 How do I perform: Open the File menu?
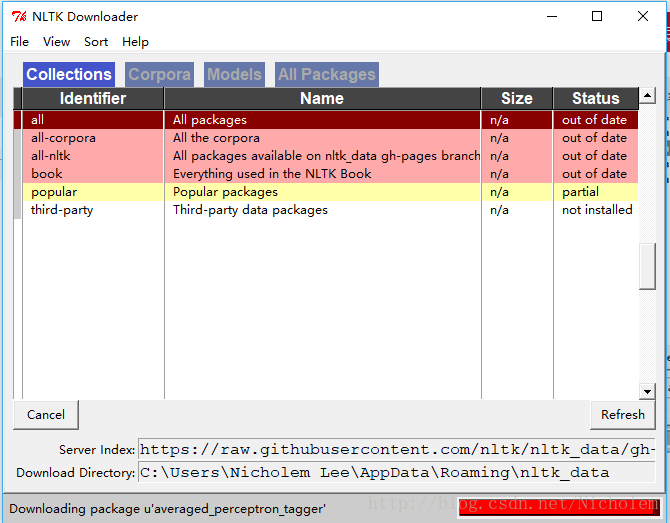(19, 41)
